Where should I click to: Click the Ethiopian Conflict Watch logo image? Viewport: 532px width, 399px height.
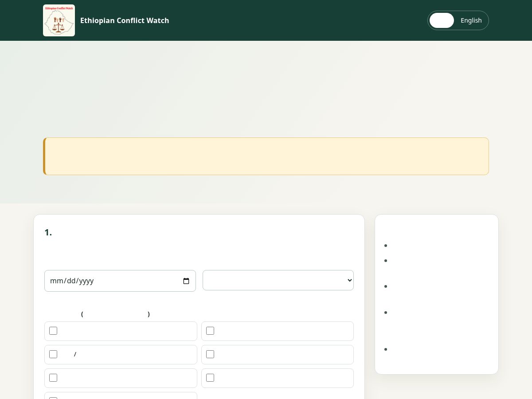[x=59, y=20]
